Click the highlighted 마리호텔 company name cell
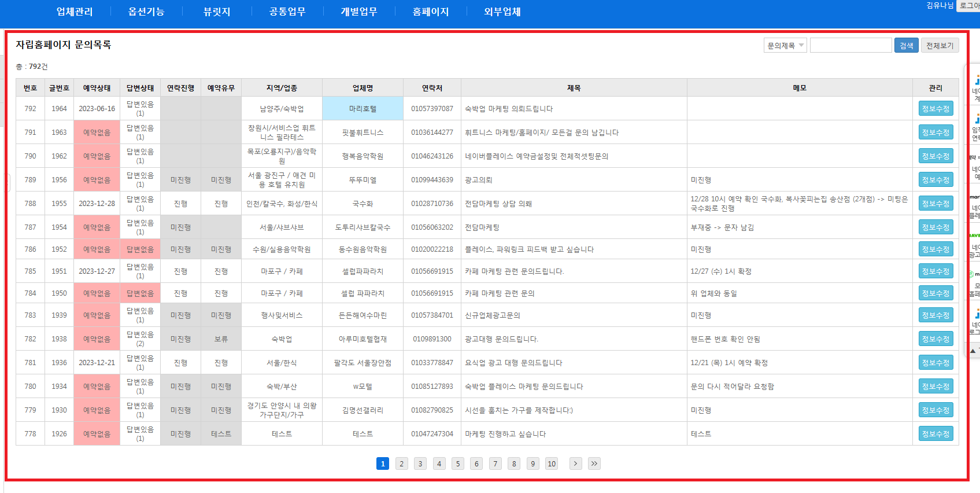 coord(363,109)
